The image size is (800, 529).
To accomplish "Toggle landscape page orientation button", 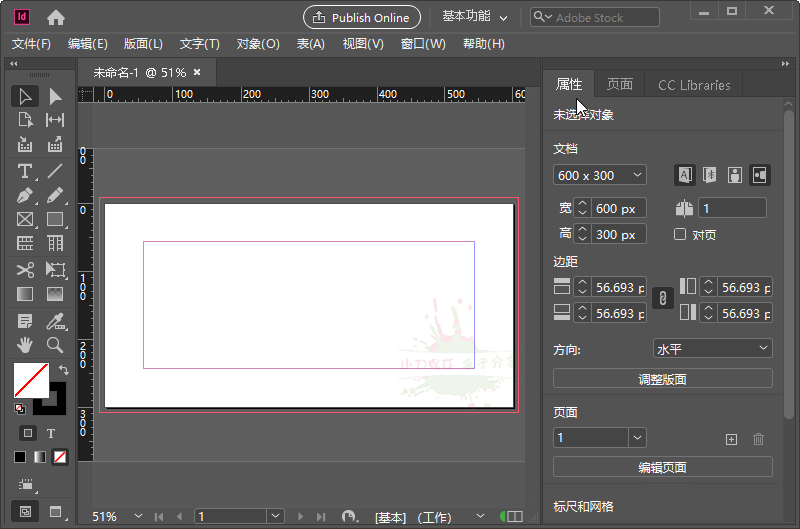I will tap(759, 175).
